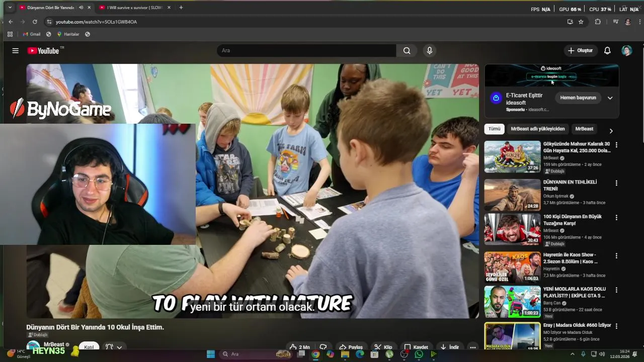Open DÜNYANIN EN TEHLİKELİ TRENİ thumbnail
The height and width of the screenshot is (362, 644).
click(512, 195)
